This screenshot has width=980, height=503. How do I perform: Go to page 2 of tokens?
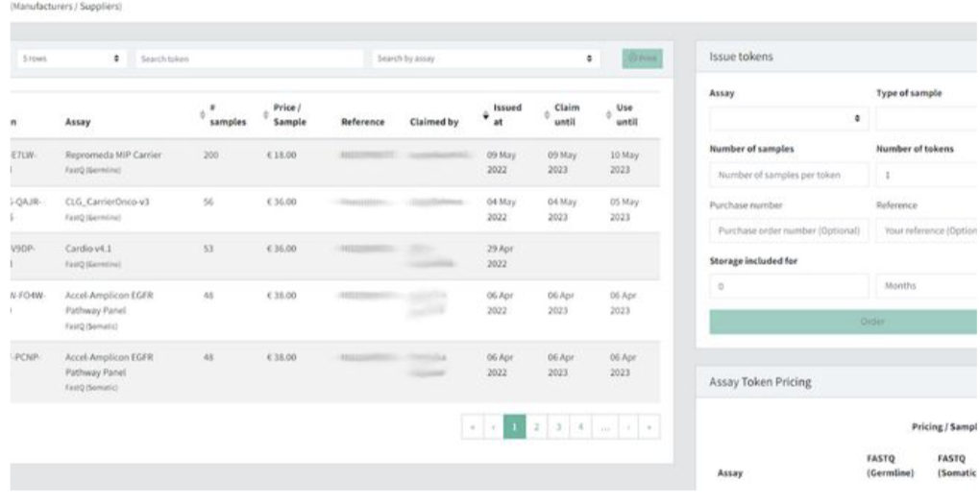pos(537,427)
